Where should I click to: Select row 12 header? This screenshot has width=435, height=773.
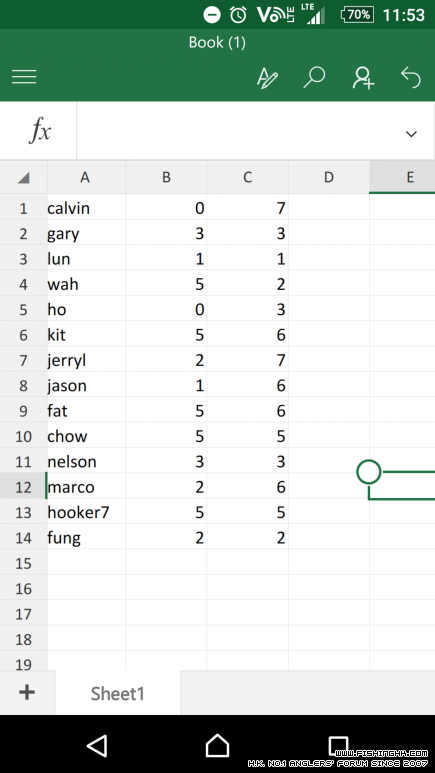coord(23,487)
